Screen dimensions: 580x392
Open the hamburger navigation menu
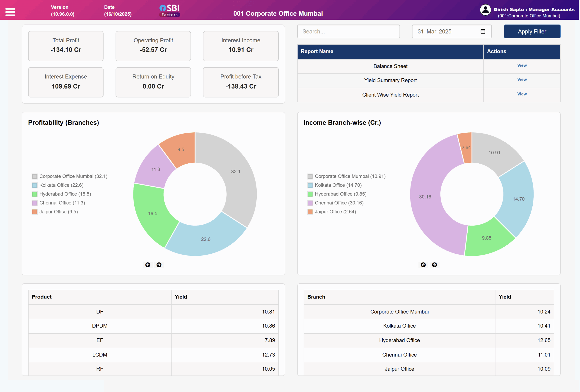(10, 12)
